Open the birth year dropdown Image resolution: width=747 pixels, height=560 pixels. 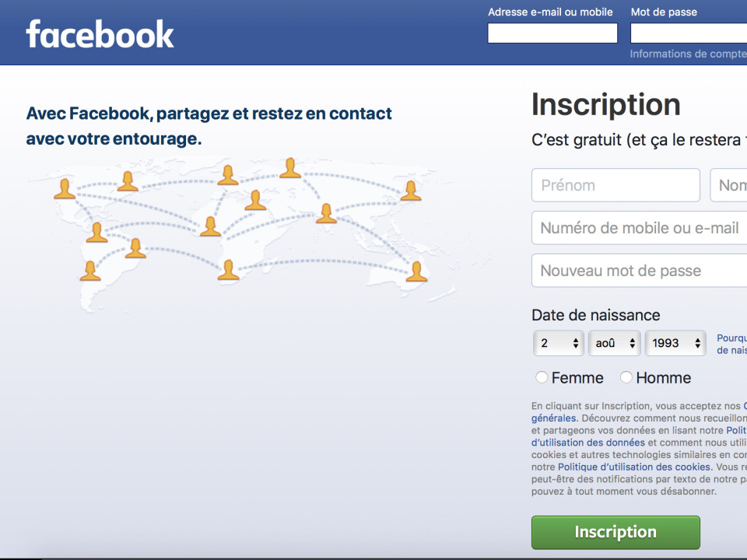click(x=675, y=343)
